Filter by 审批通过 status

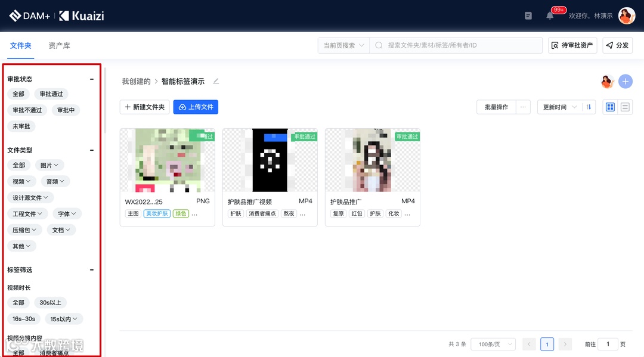pos(51,94)
